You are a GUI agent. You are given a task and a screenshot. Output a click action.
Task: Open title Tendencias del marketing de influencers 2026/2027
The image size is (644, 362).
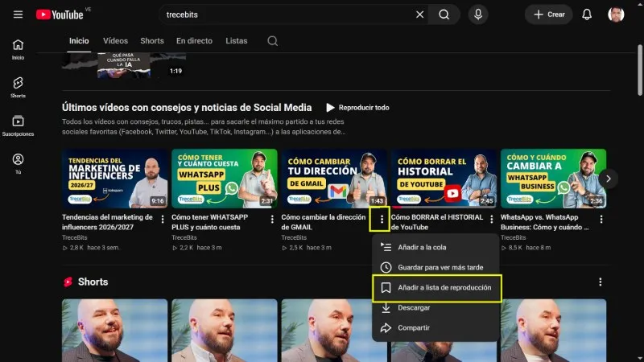tap(107, 222)
